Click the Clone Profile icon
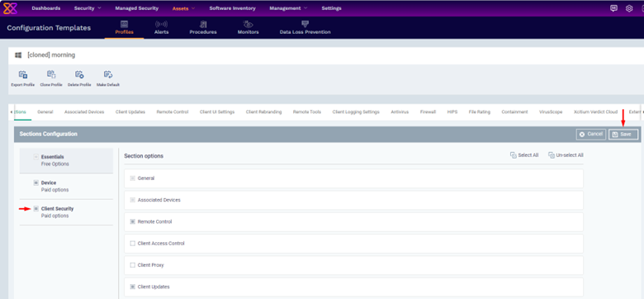 (x=51, y=74)
